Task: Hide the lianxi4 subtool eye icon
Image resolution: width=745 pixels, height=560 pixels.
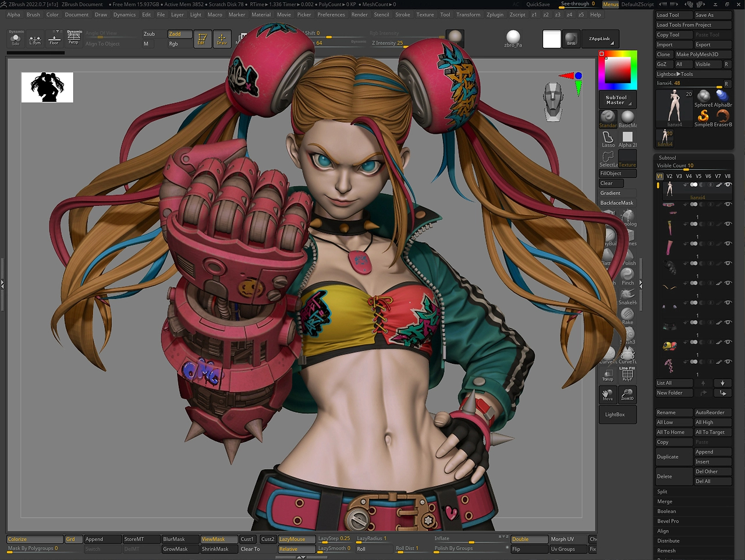Action: (728, 185)
